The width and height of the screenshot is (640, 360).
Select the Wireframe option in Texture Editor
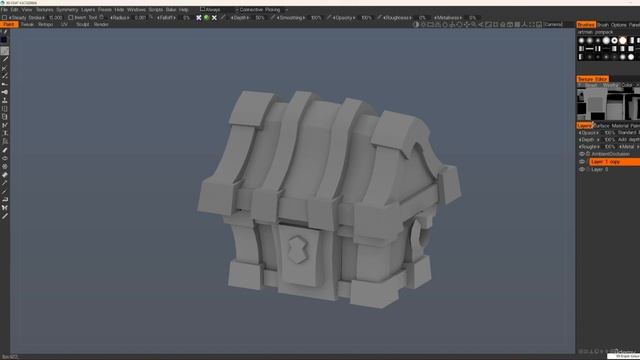[611, 85]
